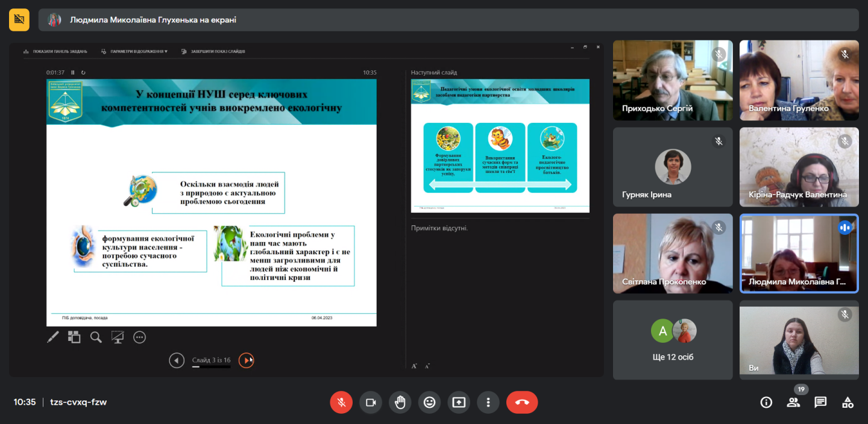Viewport: 868px width, 424px height.
Task: Raise hand in the meeting
Action: pyautogui.click(x=400, y=402)
